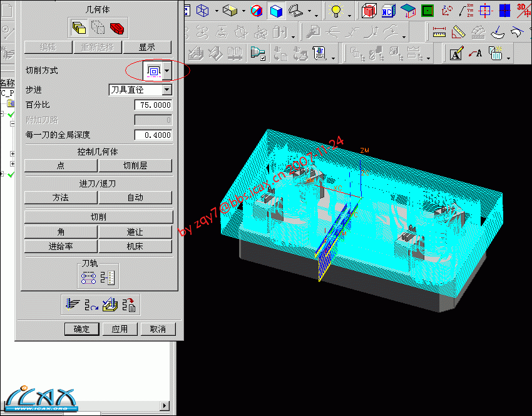Click the blue NC block icon
Screen dimensions: 532x416
388,11
